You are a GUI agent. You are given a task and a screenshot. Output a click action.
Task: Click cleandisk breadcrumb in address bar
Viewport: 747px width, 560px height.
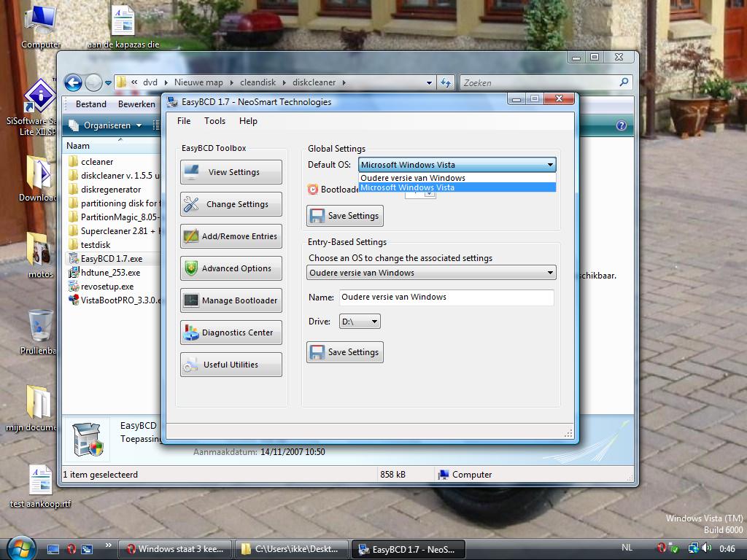coord(258,82)
